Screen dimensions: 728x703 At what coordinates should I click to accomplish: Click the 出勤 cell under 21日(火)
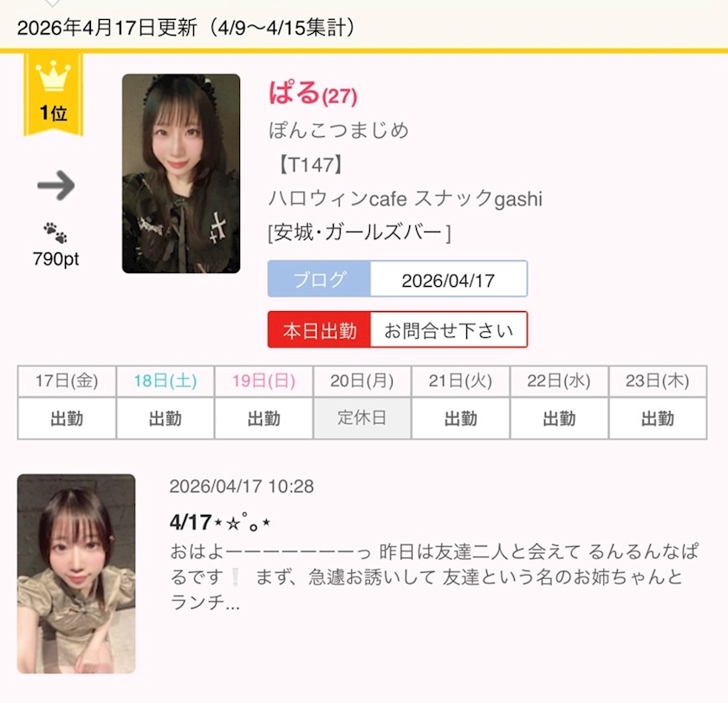pyautogui.click(x=460, y=418)
